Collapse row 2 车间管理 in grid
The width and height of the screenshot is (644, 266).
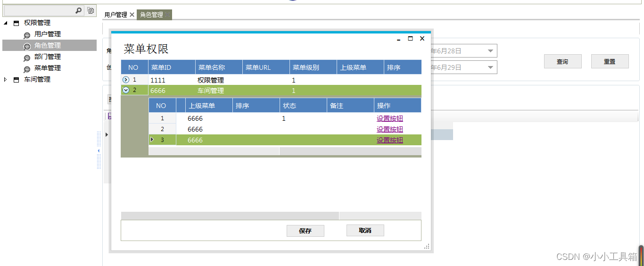126,90
